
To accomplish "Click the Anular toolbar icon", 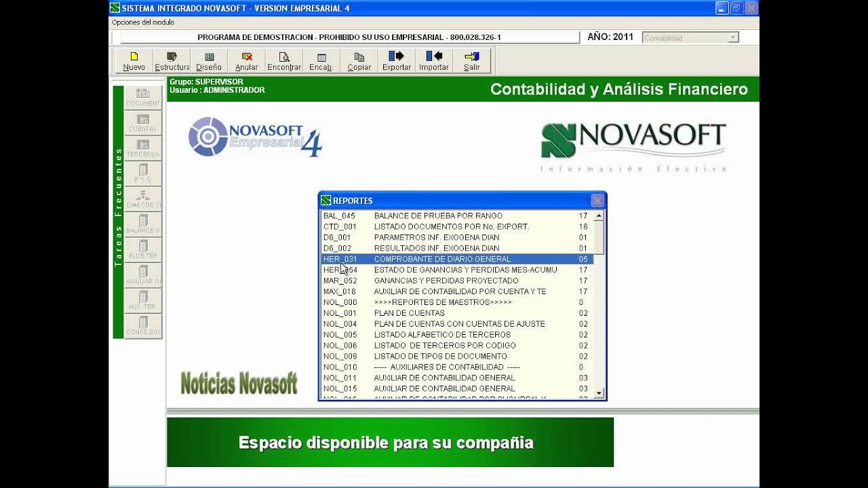I will click(x=246, y=61).
